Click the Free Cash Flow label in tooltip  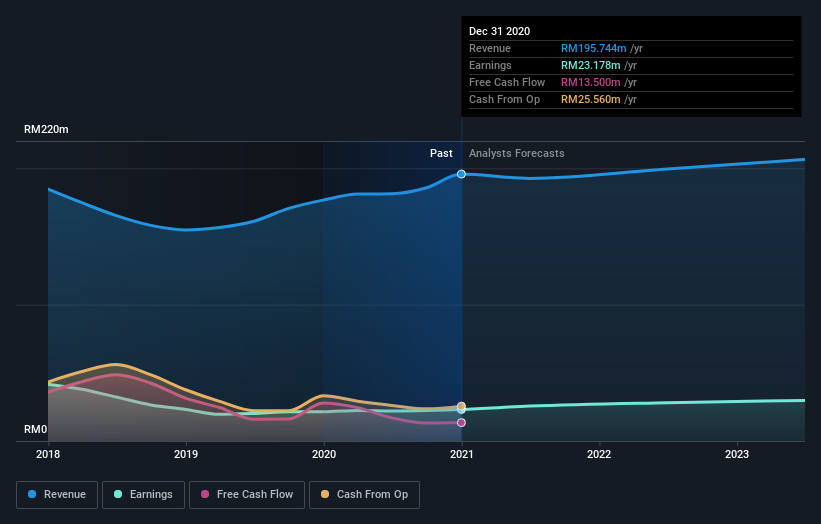coord(507,82)
